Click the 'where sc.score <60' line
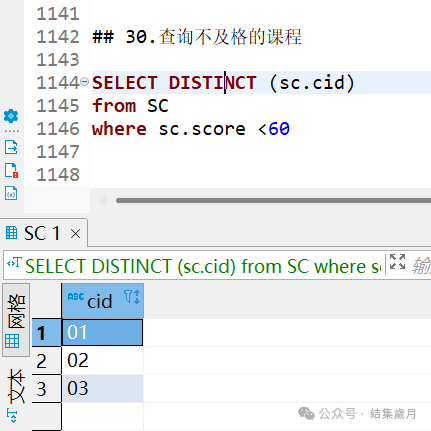431x431 pixels. pyautogui.click(x=191, y=129)
